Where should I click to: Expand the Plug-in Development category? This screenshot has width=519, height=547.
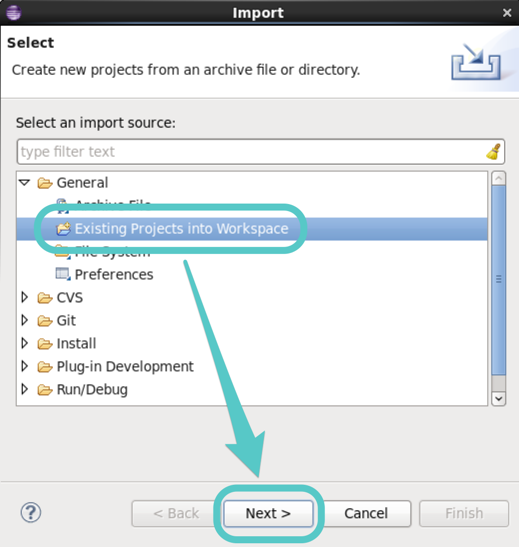pos(24,366)
